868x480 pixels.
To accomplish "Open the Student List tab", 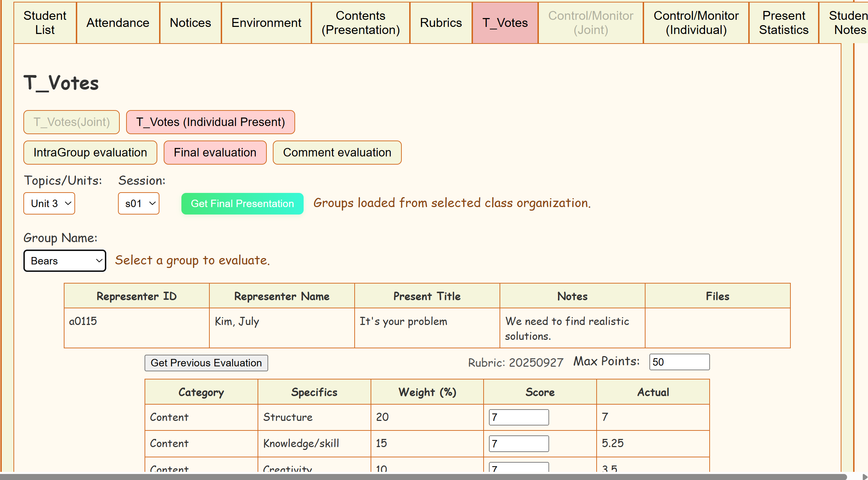I will 45,23.
